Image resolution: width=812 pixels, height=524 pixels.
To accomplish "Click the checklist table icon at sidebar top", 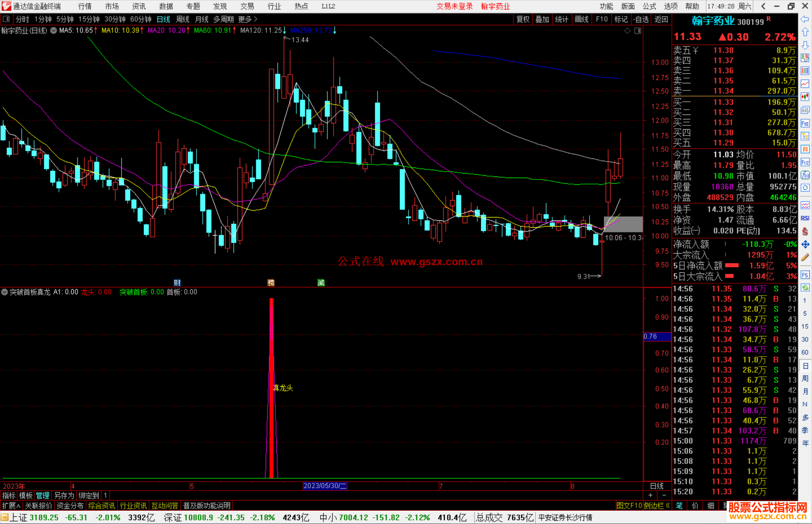I will 805,58.
